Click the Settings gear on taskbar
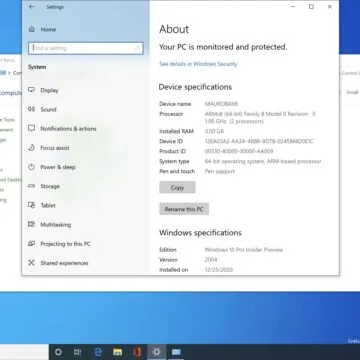Viewport: 360px width, 360px height. [156, 352]
